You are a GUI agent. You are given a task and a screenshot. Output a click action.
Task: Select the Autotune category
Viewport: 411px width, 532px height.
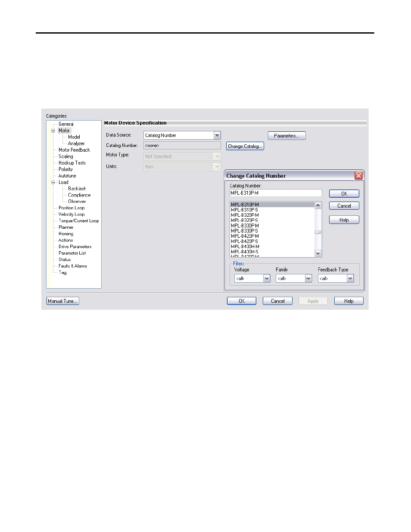point(67,176)
